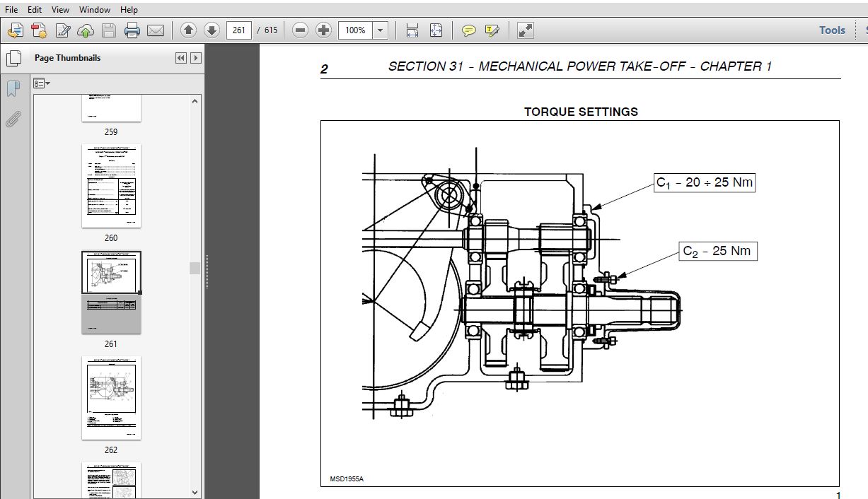
Task: Click the Email envelope icon
Action: 156,30
